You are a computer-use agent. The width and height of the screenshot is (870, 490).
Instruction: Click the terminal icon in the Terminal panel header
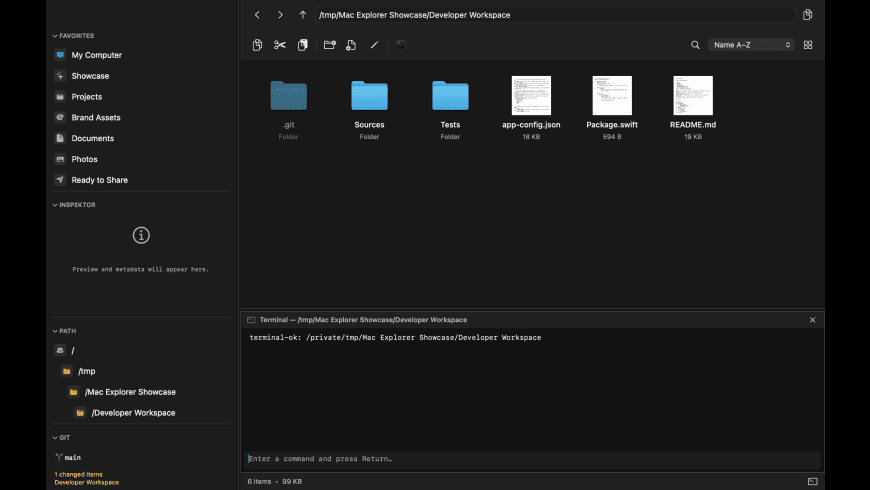point(251,320)
